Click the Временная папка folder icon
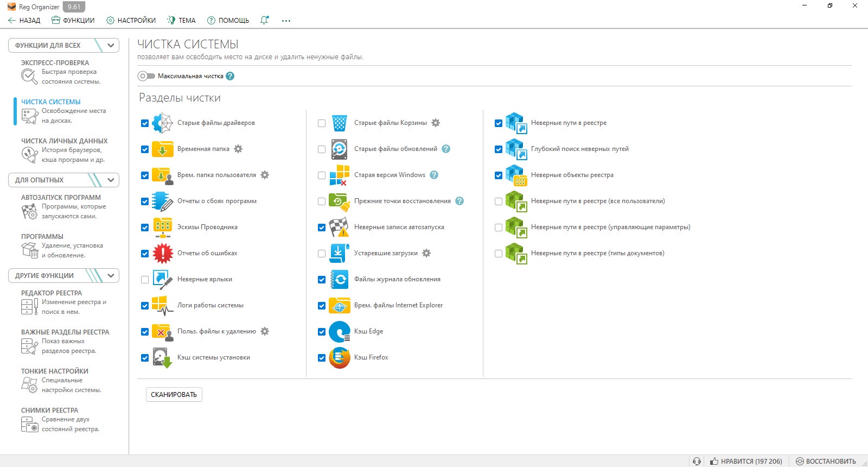 click(x=162, y=149)
